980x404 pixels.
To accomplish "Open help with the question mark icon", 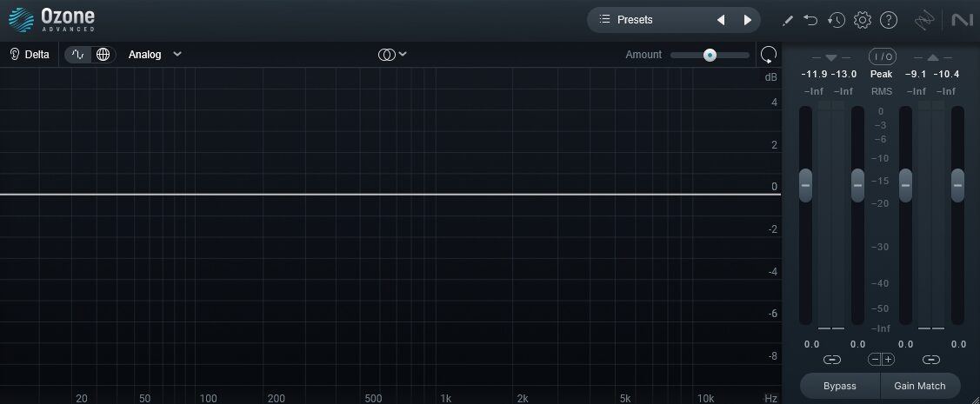I will [888, 20].
